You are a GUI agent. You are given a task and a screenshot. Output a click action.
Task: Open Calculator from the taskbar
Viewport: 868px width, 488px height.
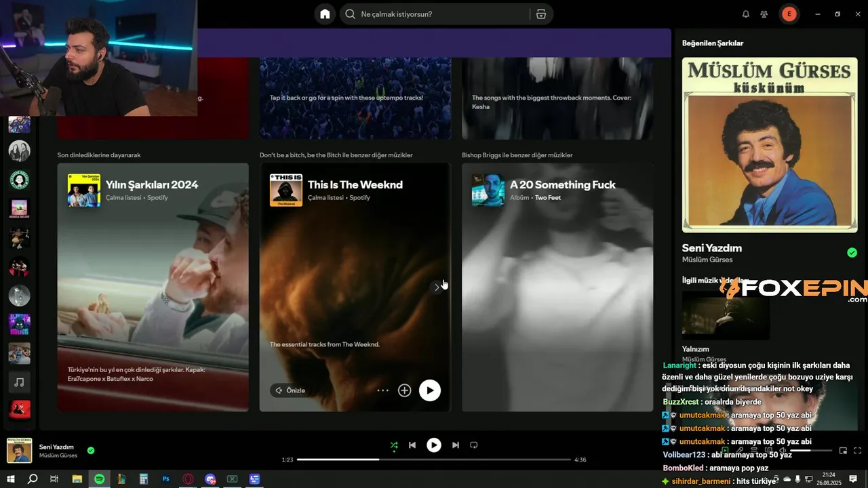click(x=143, y=479)
